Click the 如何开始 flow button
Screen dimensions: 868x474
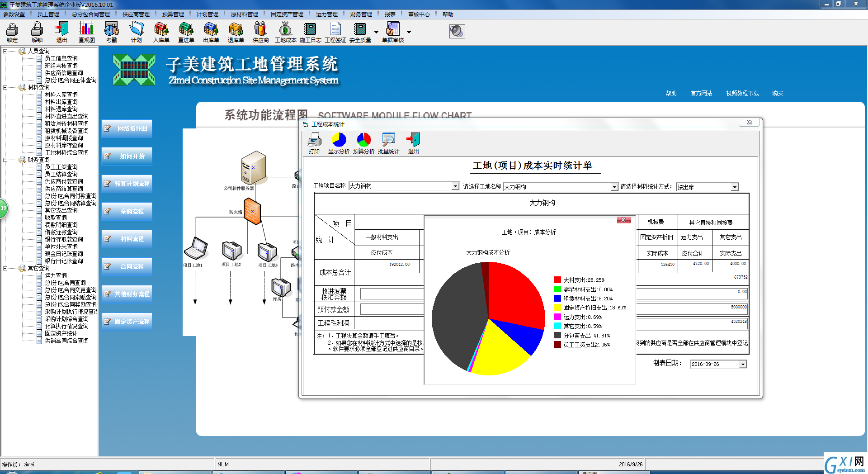127,156
